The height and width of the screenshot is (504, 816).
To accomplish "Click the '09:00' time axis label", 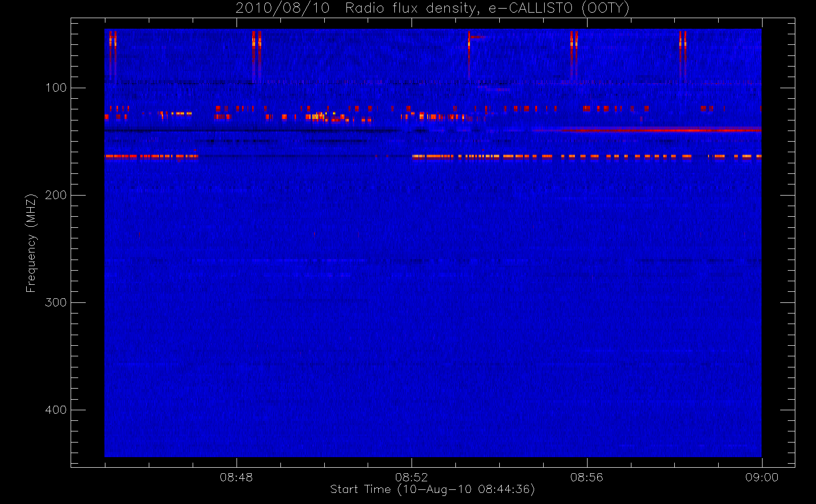I will coord(762,477).
